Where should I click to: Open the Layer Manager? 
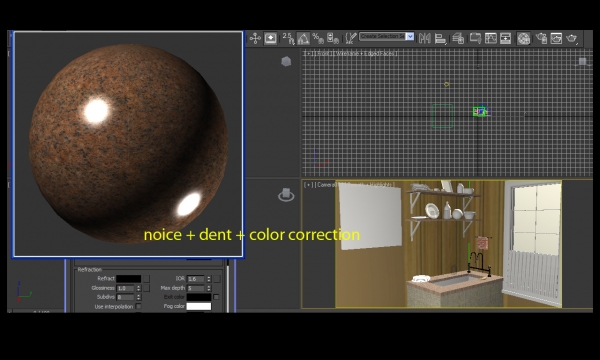pos(458,38)
